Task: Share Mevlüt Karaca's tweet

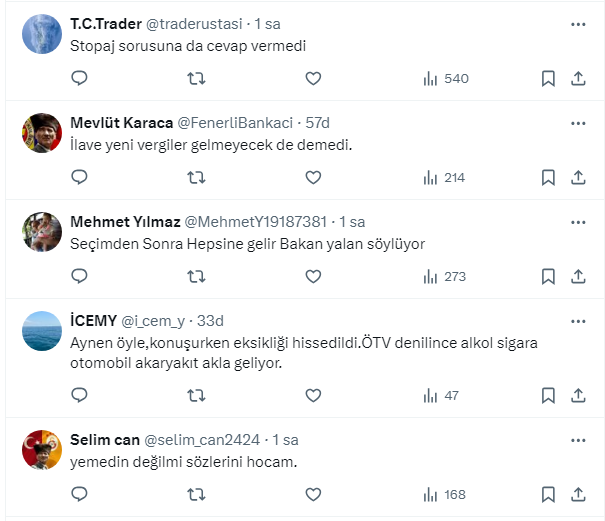Action: click(578, 177)
